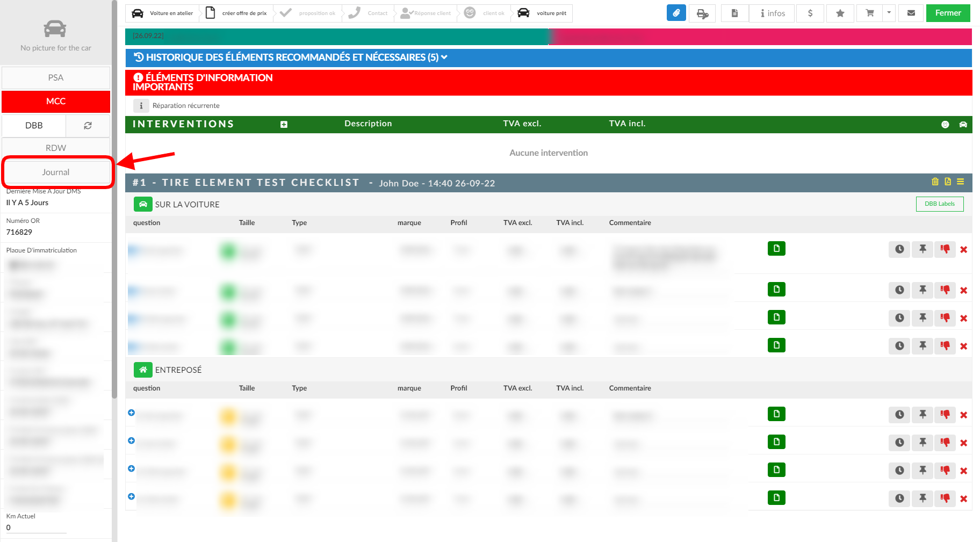
Task: Expand the fourth ENTREPOSÉ row with plus icon
Action: [x=131, y=496]
